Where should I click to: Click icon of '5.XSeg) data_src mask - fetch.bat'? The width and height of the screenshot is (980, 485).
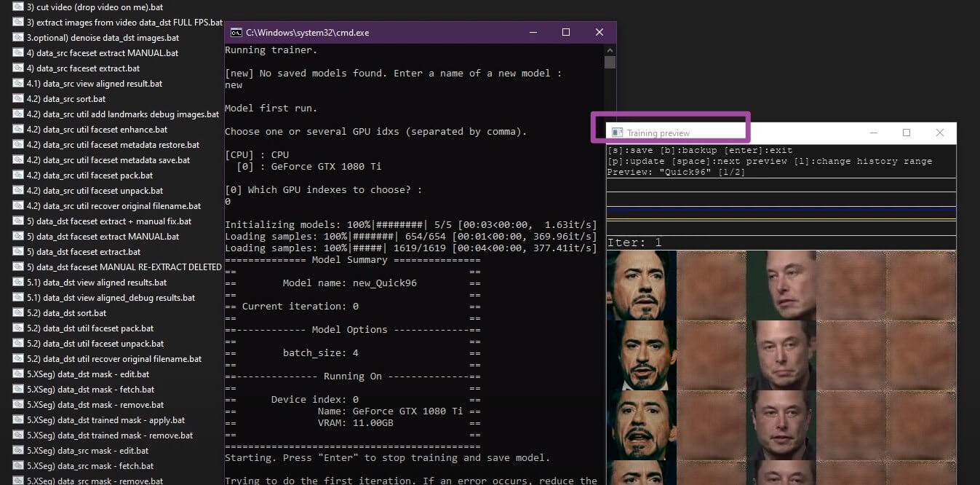click(x=18, y=465)
